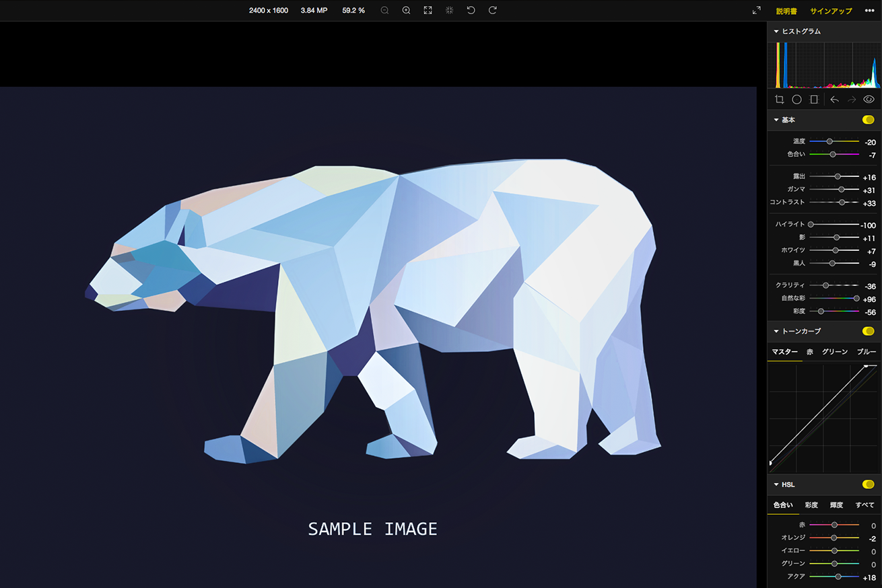Viewport: 882px width, 588px height.
Task: Select the マスター tone curve tab
Action: (784, 352)
